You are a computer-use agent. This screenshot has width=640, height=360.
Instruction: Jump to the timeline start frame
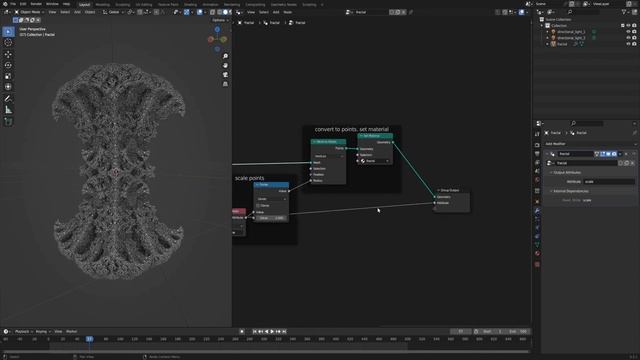coord(255,331)
